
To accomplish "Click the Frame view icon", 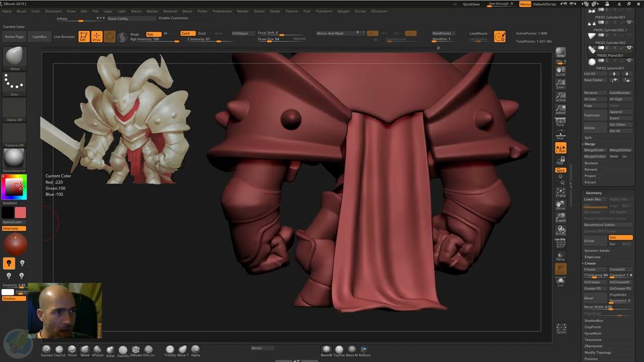I will (560, 192).
